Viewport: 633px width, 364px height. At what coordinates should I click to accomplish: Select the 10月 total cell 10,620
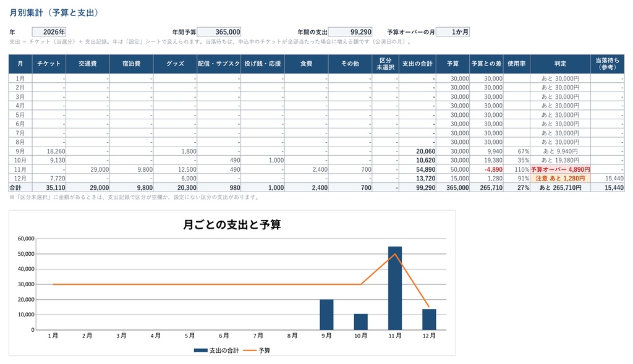click(417, 160)
